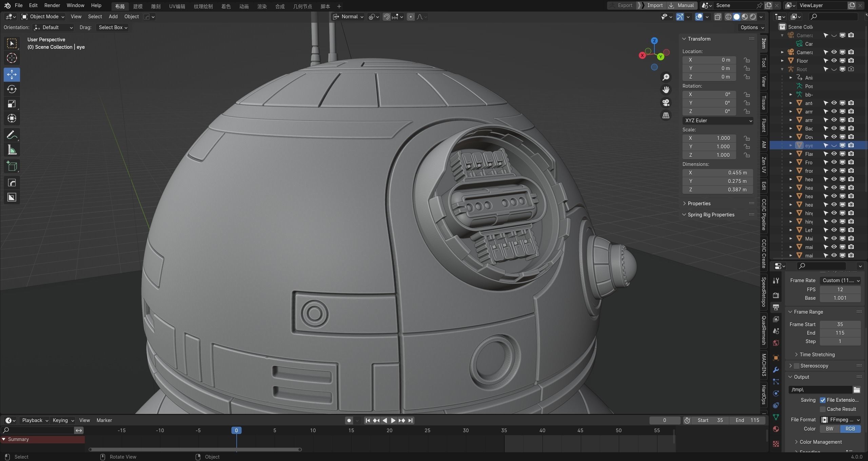Select the Measure ruler tool

(12, 150)
